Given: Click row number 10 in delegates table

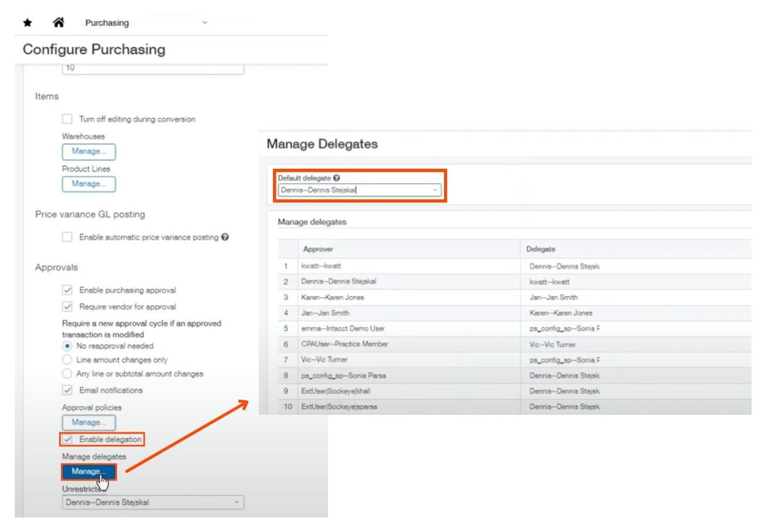Looking at the screenshot, I should (x=288, y=407).
